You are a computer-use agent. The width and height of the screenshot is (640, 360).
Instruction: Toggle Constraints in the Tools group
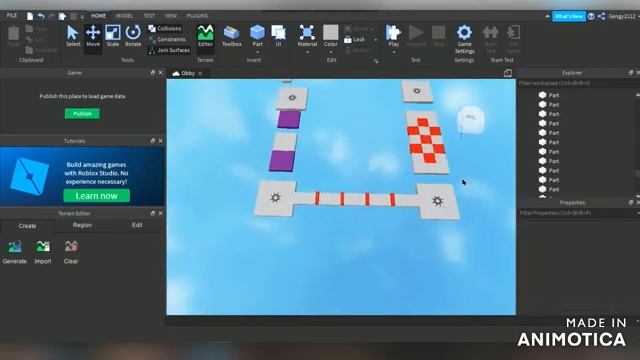click(167, 39)
